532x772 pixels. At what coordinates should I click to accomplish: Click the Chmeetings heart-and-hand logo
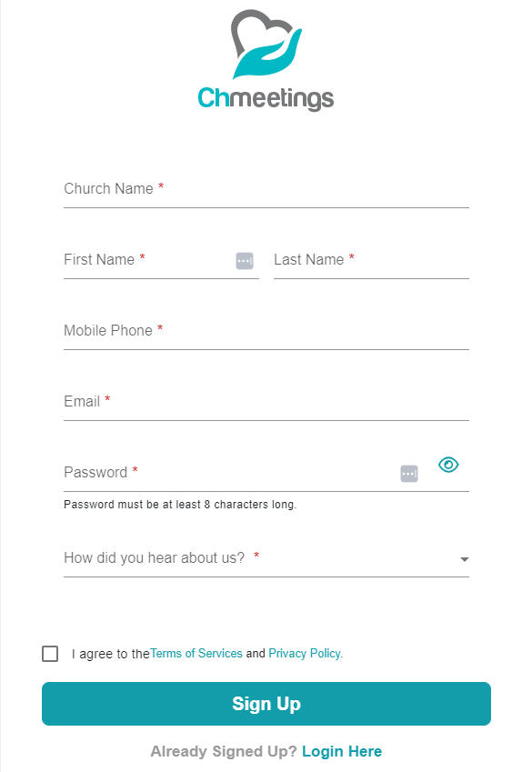point(266,44)
